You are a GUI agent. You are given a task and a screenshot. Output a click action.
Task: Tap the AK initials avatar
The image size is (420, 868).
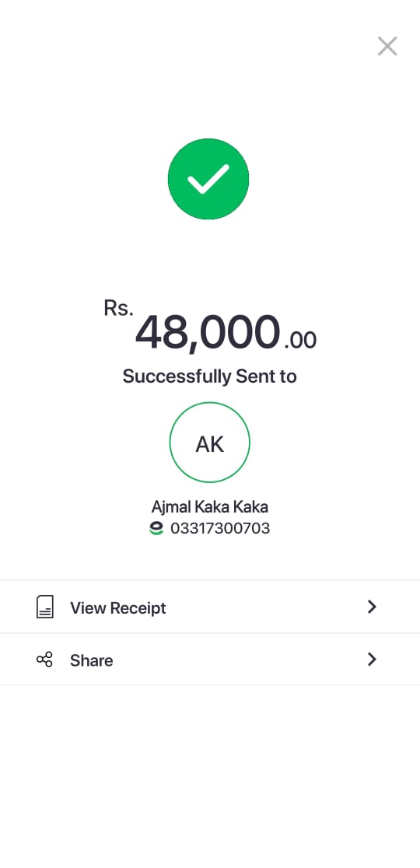pos(210,443)
